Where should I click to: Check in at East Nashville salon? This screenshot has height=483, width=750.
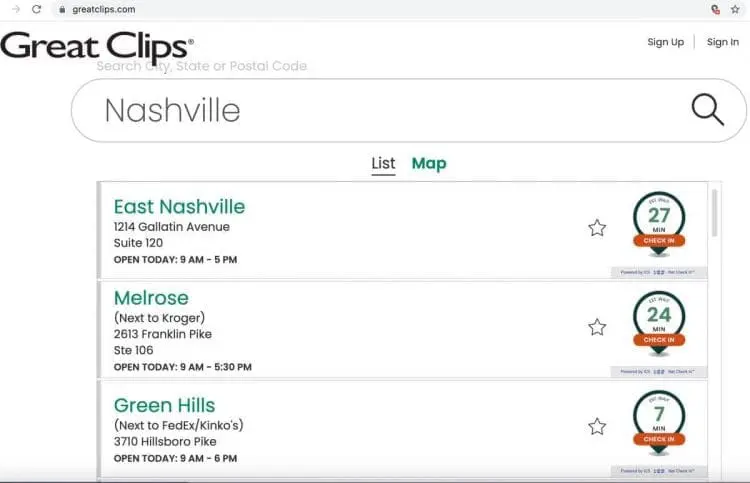[x=659, y=241]
